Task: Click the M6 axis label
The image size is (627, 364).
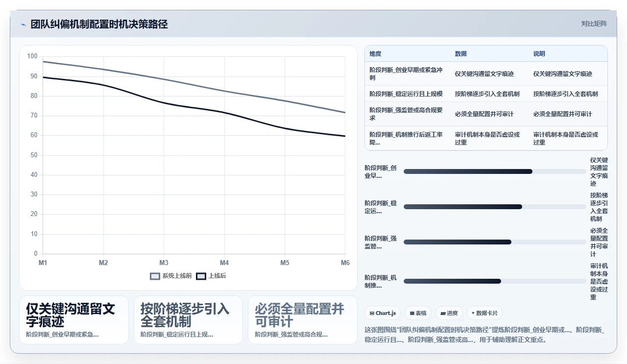Action: click(x=345, y=263)
